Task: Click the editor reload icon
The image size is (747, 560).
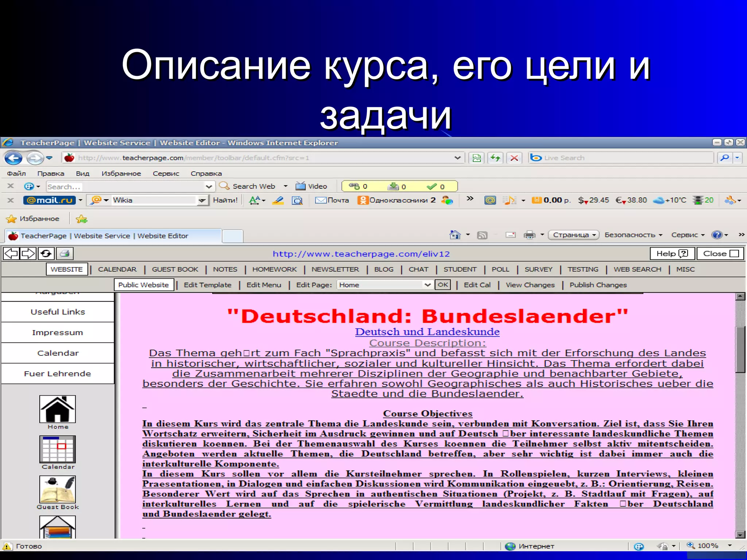Action: [x=46, y=253]
